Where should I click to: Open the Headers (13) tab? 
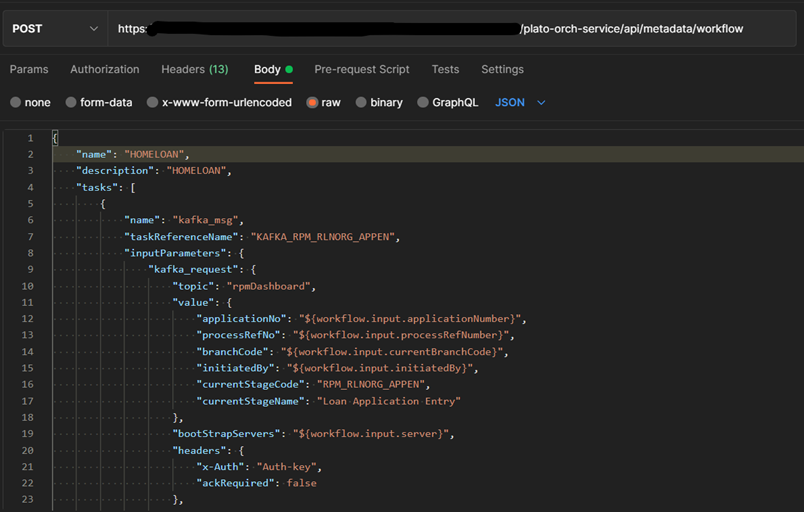pyautogui.click(x=195, y=69)
